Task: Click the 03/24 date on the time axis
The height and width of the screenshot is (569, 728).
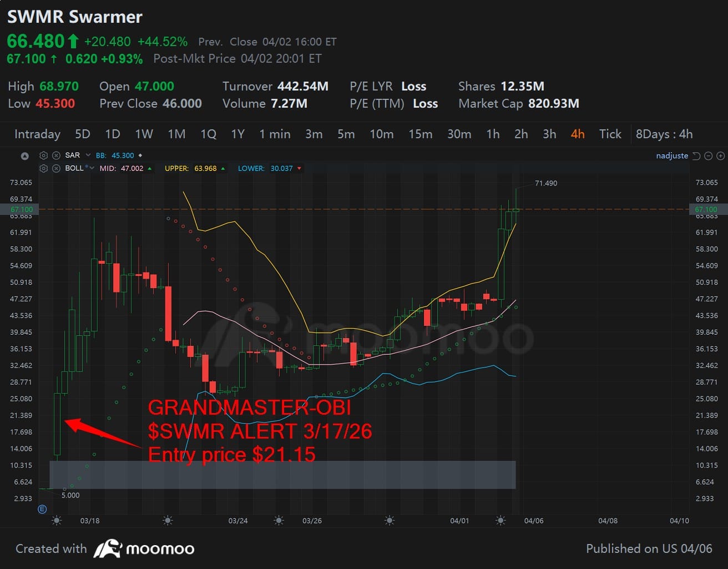Action: coord(238,521)
